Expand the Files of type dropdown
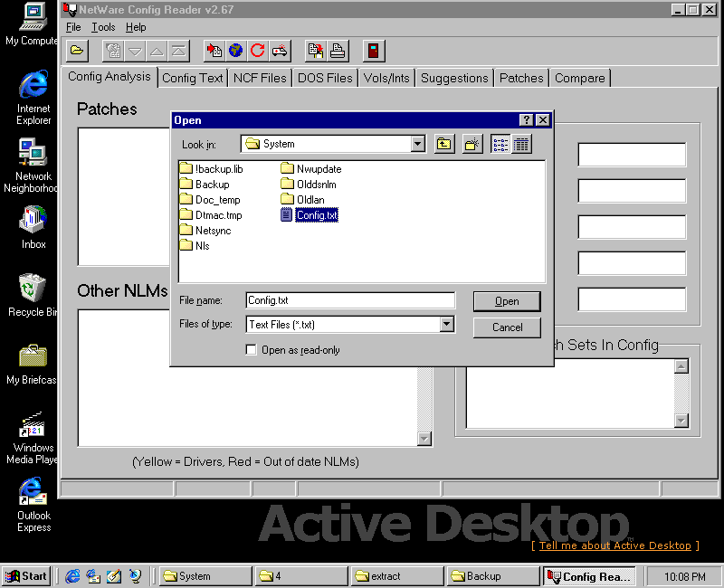This screenshot has height=588, width=724. point(446,324)
